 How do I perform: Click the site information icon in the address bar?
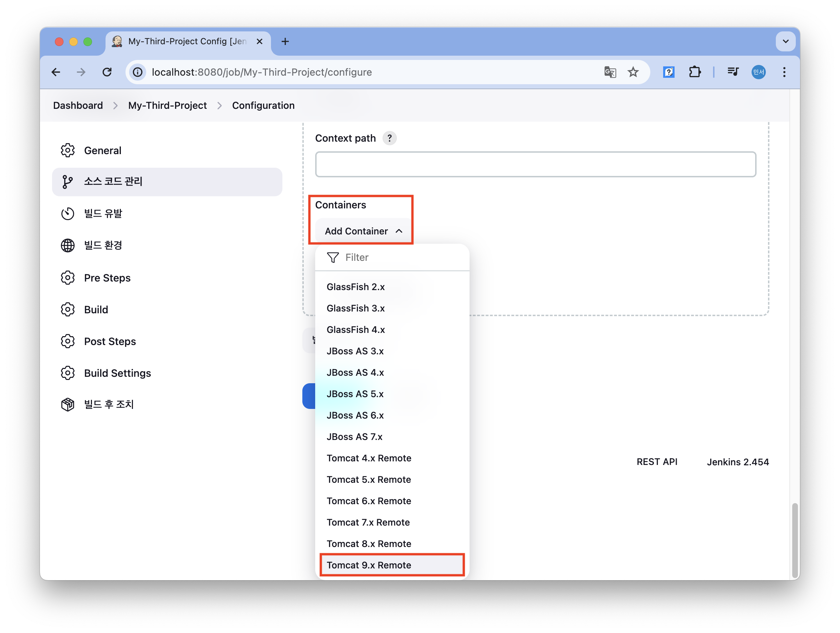[138, 72]
